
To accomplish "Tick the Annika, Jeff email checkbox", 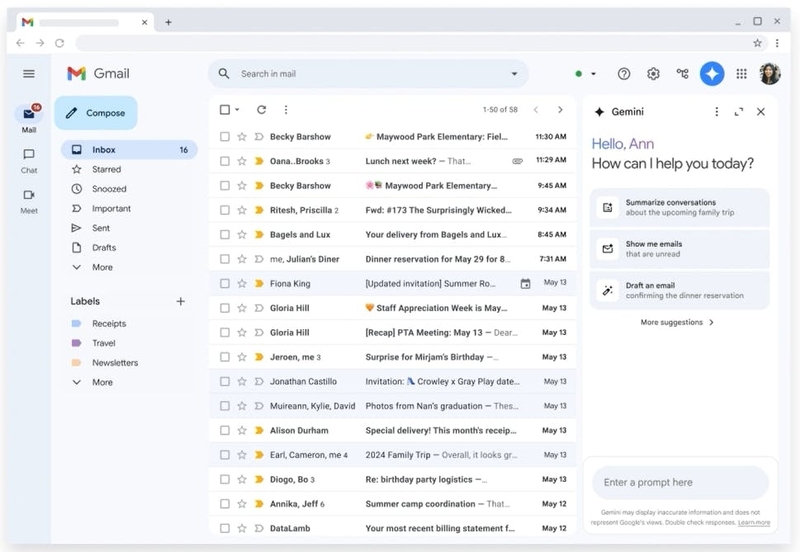I will click(x=224, y=504).
